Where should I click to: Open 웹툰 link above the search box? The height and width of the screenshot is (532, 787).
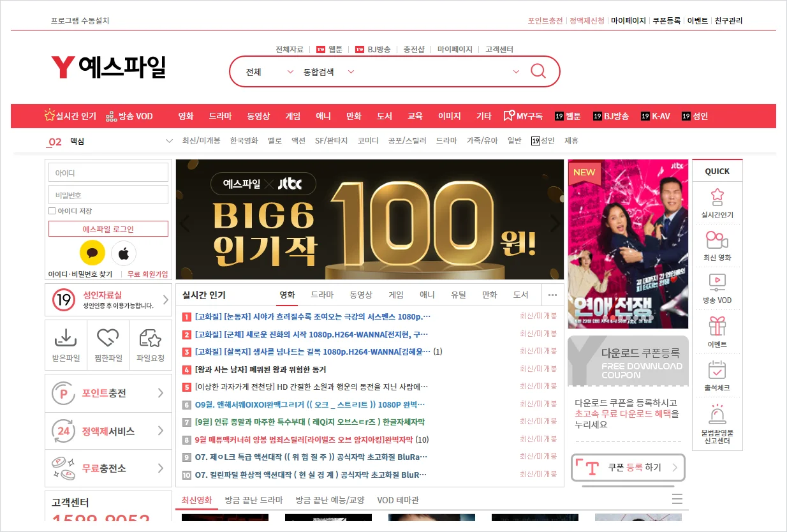click(x=329, y=49)
